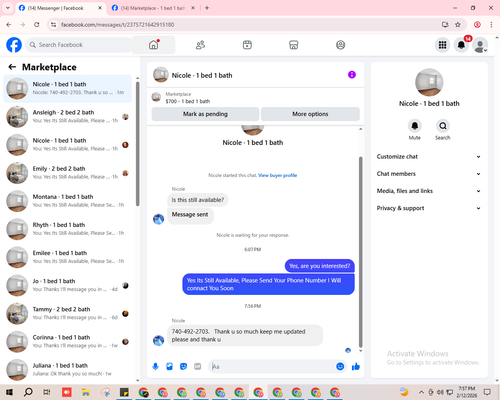Open the Facebook menu grid icon
Viewport: 500px width, 400px height.
pos(442,45)
